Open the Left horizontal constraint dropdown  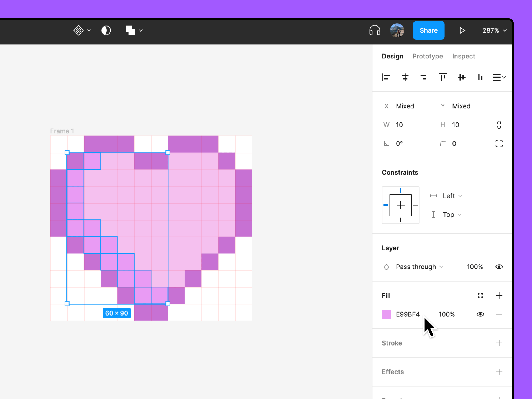(452, 196)
